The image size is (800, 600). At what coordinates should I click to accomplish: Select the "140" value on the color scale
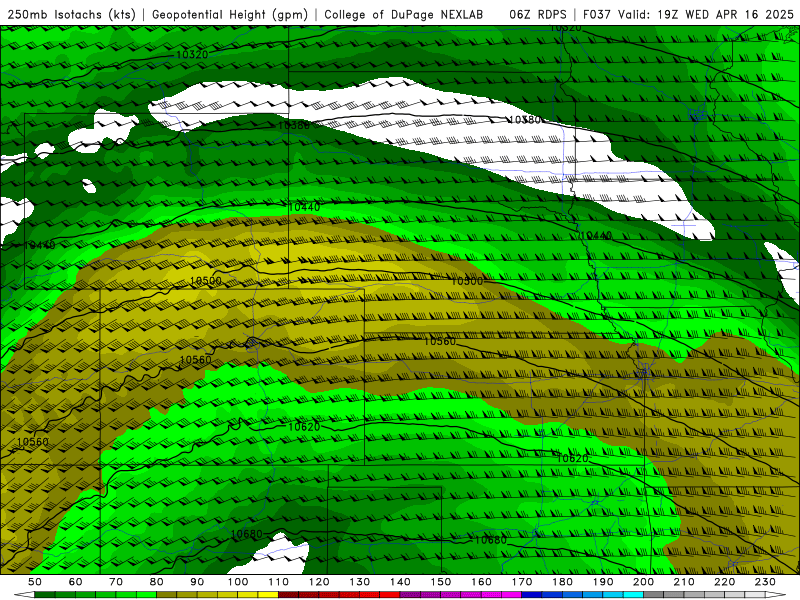point(400,582)
